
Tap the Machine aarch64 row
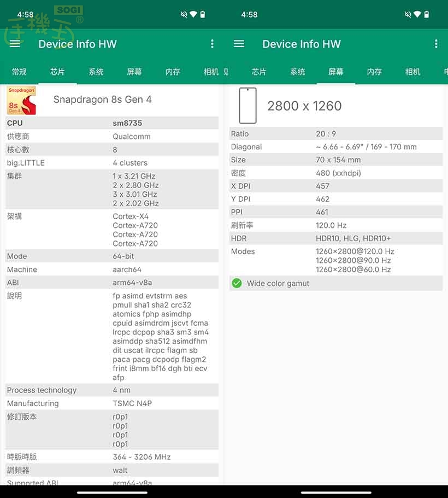tap(112, 269)
